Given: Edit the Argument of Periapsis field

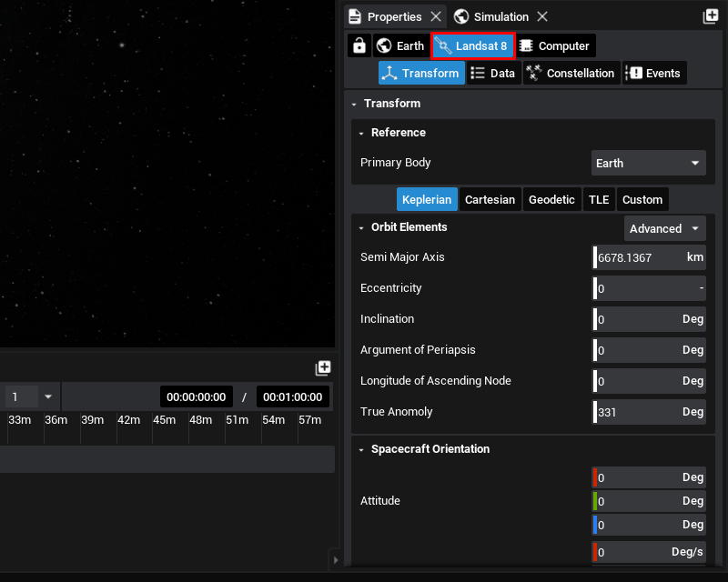Looking at the screenshot, I should pyautogui.click(x=649, y=350).
